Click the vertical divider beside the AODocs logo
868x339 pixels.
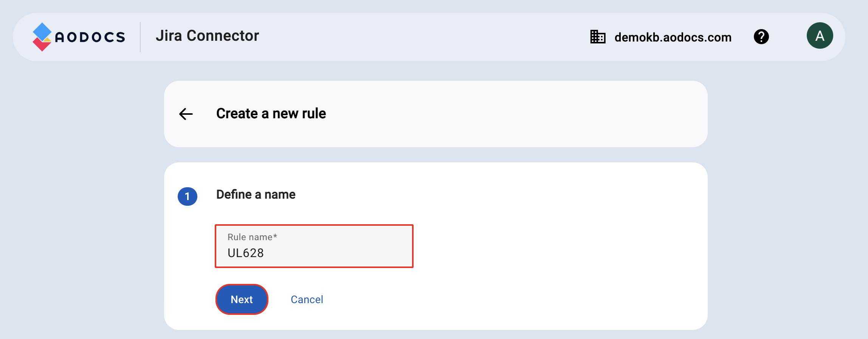140,37
